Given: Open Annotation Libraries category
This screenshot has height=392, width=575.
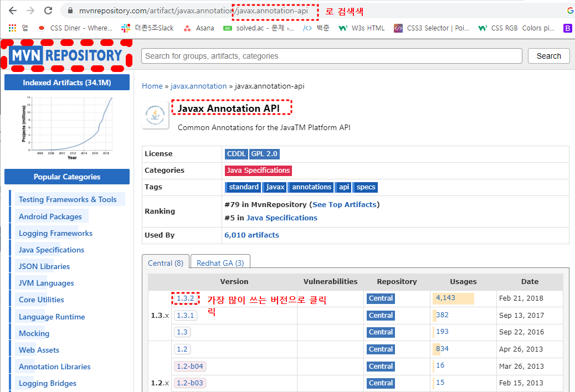Looking at the screenshot, I should click(55, 367).
